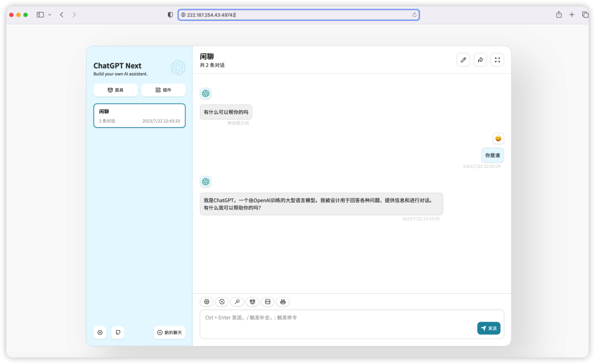The height and width of the screenshot is (364, 595).
Task: Send message with 发送 button
Action: tap(489, 328)
